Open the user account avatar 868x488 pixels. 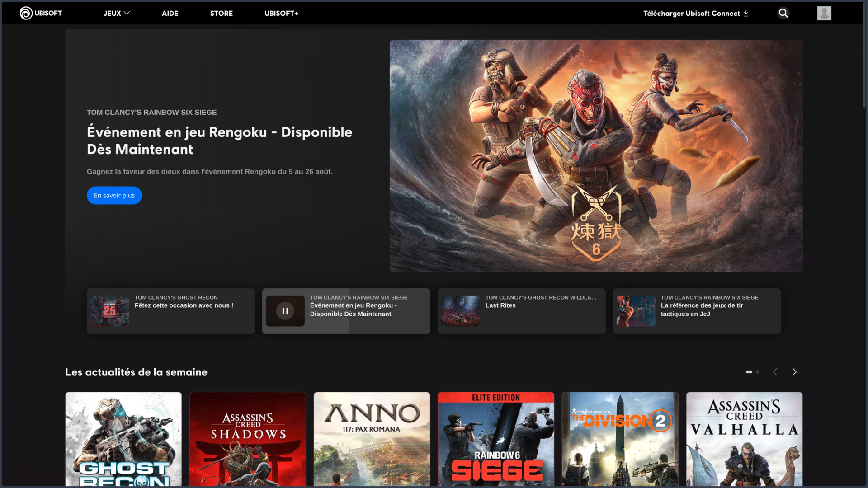[x=824, y=13]
